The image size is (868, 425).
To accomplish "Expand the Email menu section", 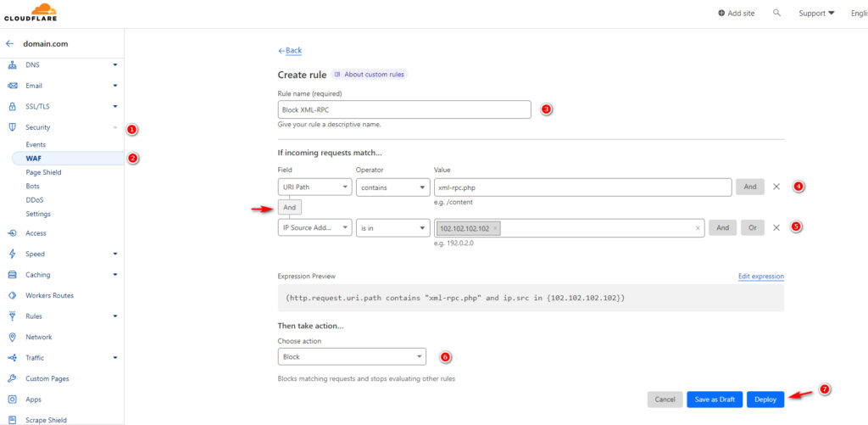I will point(115,86).
